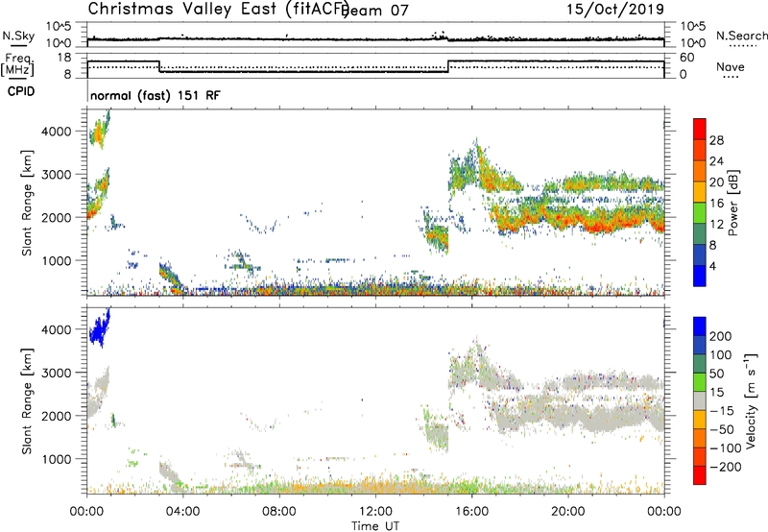Click the '4000' tick of power panel

click(57, 132)
